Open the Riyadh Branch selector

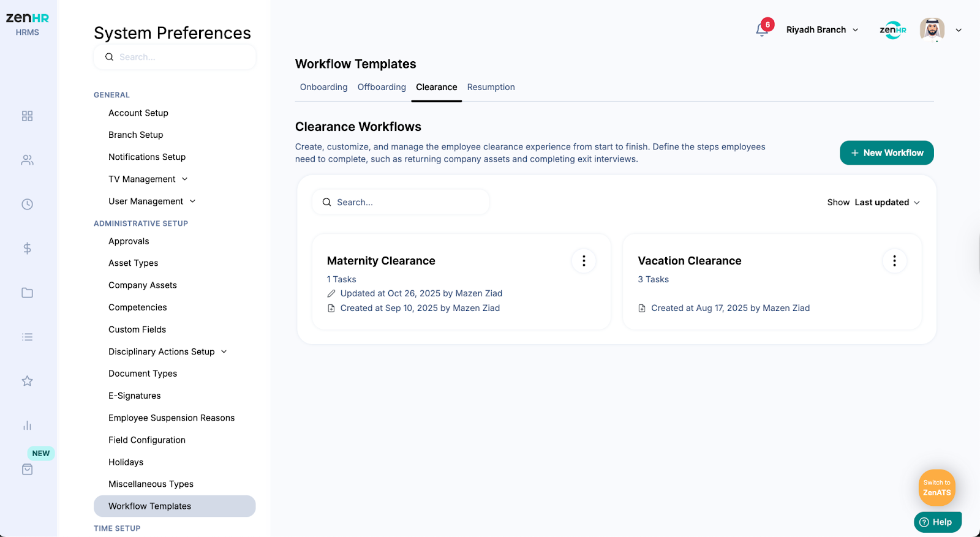click(x=822, y=29)
